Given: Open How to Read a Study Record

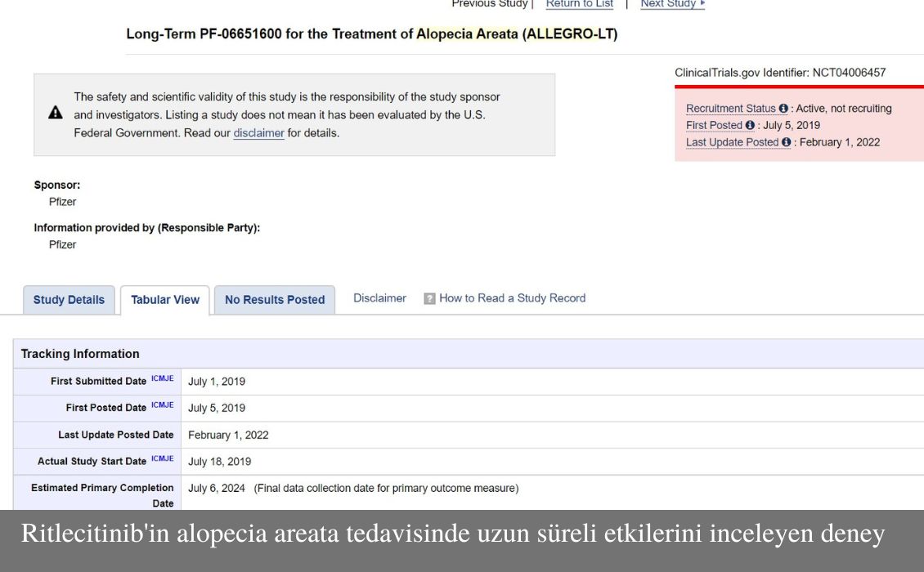Looking at the screenshot, I should click(512, 298).
